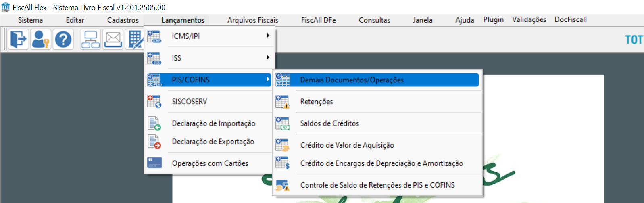
Task: Click the Retenções warning table icon
Action: 283,102
